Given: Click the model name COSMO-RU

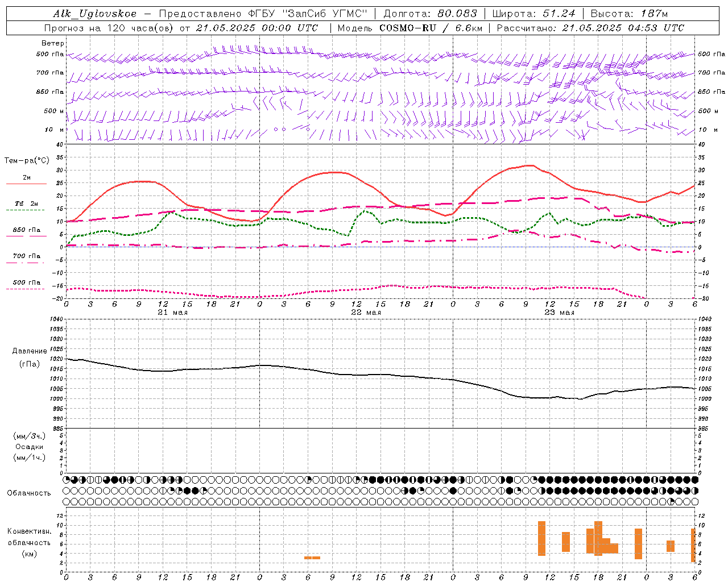Looking at the screenshot, I should (408, 28).
